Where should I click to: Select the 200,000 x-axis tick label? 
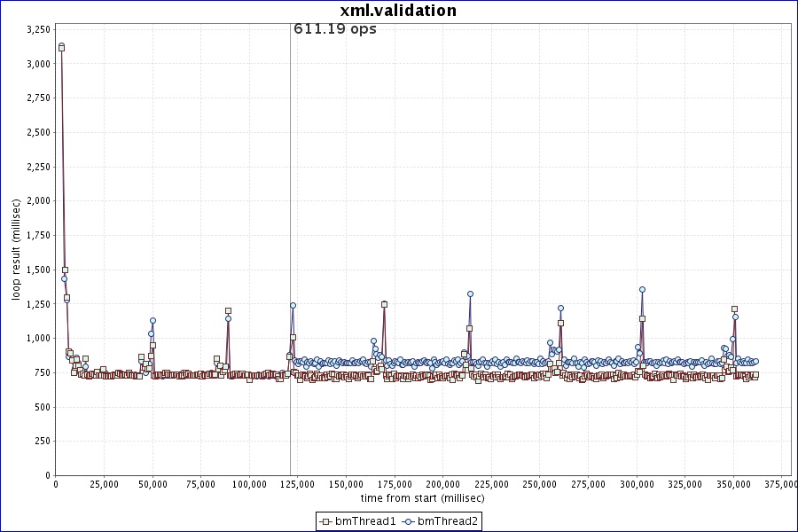click(x=442, y=484)
